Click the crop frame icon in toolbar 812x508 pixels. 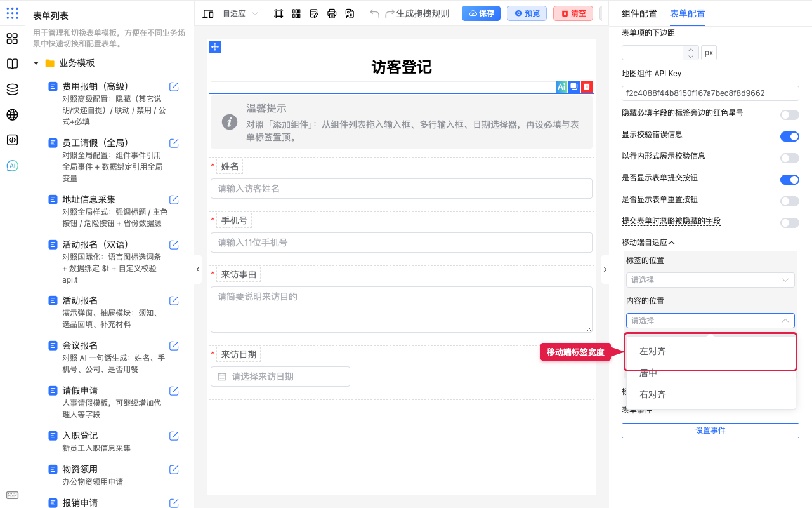pyautogui.click(x=278, y=13)
